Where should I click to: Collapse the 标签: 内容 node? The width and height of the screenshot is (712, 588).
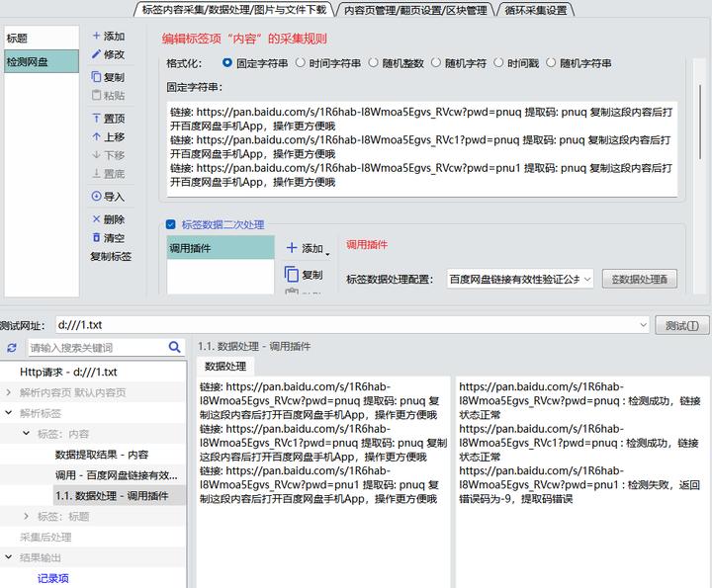point(27,434)
